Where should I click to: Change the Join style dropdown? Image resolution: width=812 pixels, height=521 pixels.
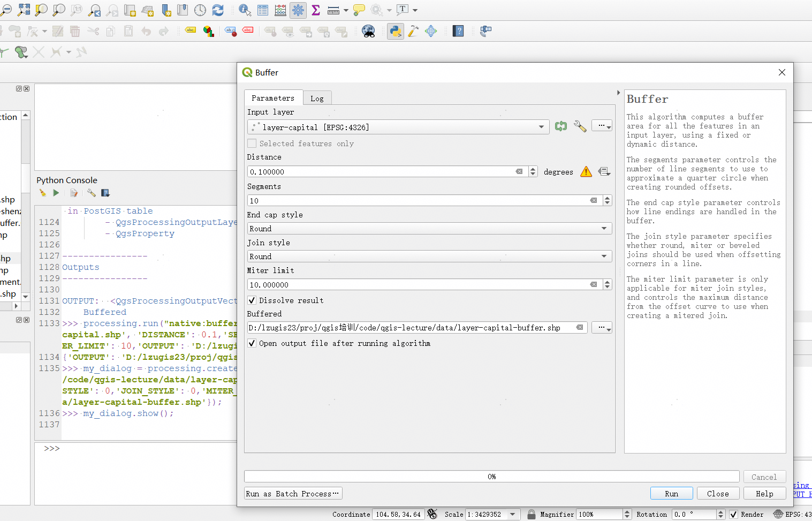(x=604, y=256)
